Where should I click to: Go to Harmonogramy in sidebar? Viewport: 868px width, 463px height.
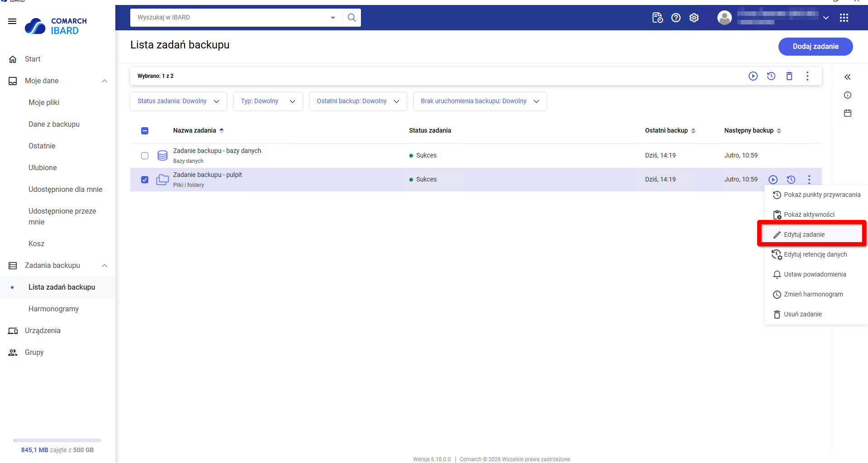[53, 309]
